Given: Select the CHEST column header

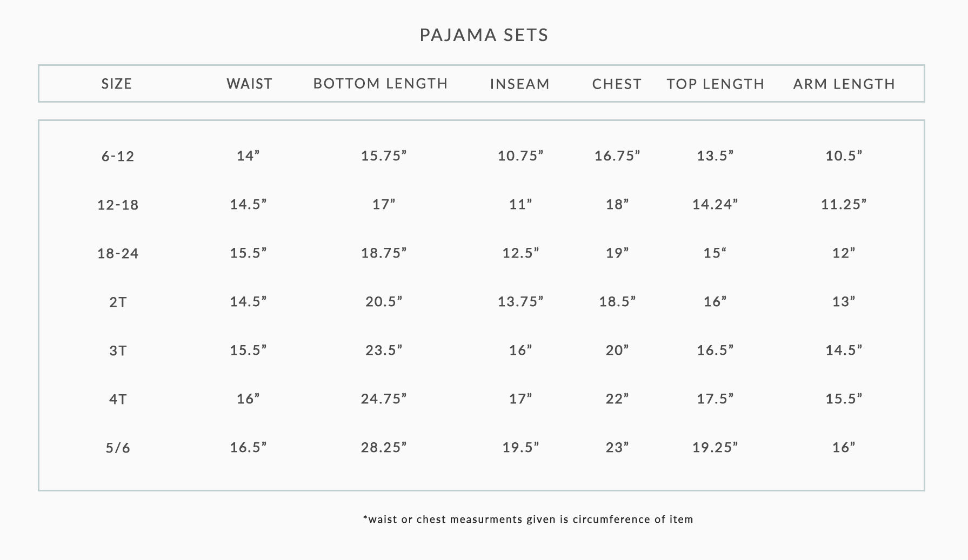Looking at the screenshot, I should [x=617, y=84].
